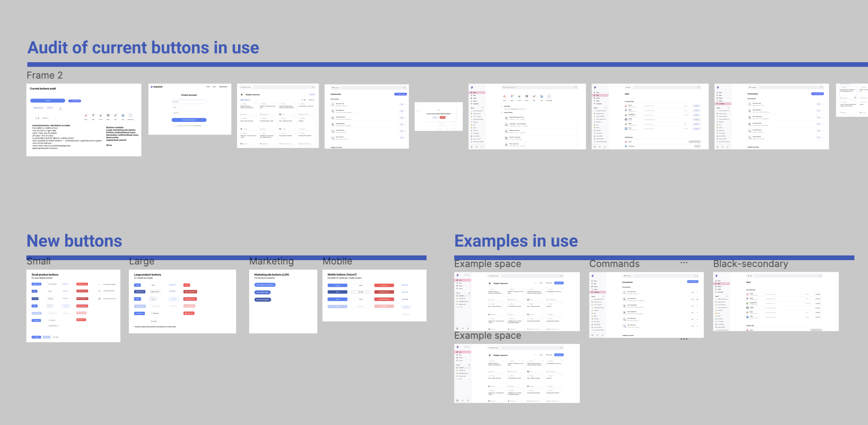Select the Slack icon in the app row
The width and height of the screenshot is (868, 425).
115,115
